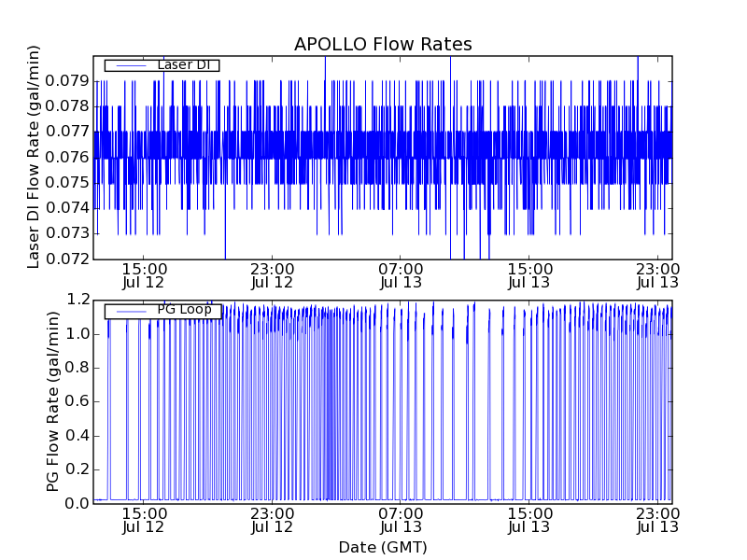Viewport: 747px width, 560px height.
Task: Click the 'APOLLO Flow Rates' chart title
Action: [383, 44]
